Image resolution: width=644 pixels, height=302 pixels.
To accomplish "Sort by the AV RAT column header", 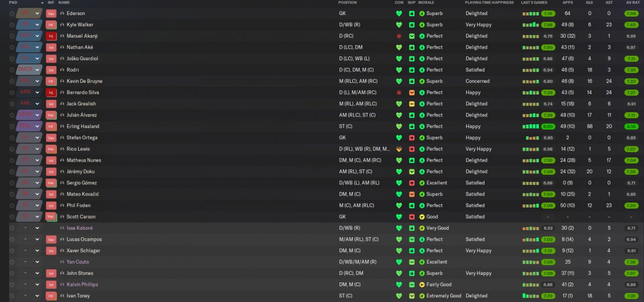I will [x=632, y=3].
